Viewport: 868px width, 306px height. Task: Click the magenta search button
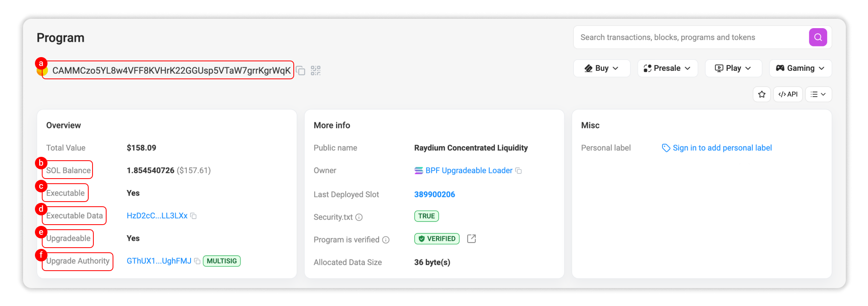pos(817,38)
